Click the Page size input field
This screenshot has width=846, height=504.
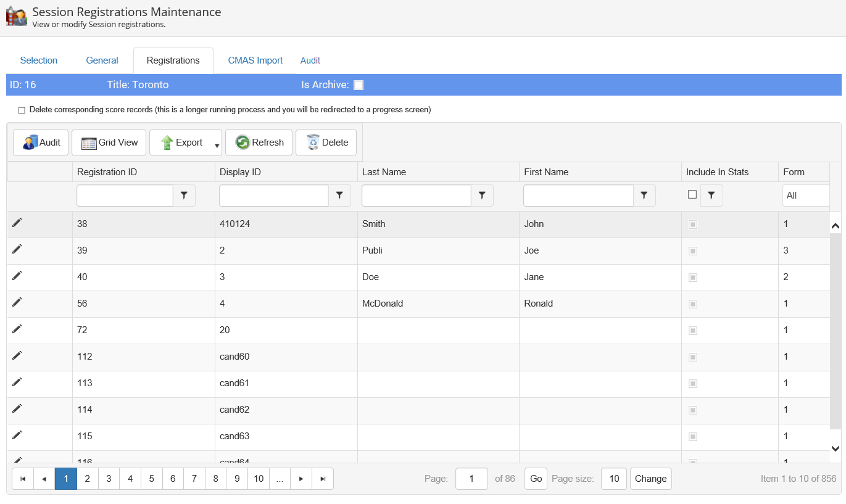point(614,479)
